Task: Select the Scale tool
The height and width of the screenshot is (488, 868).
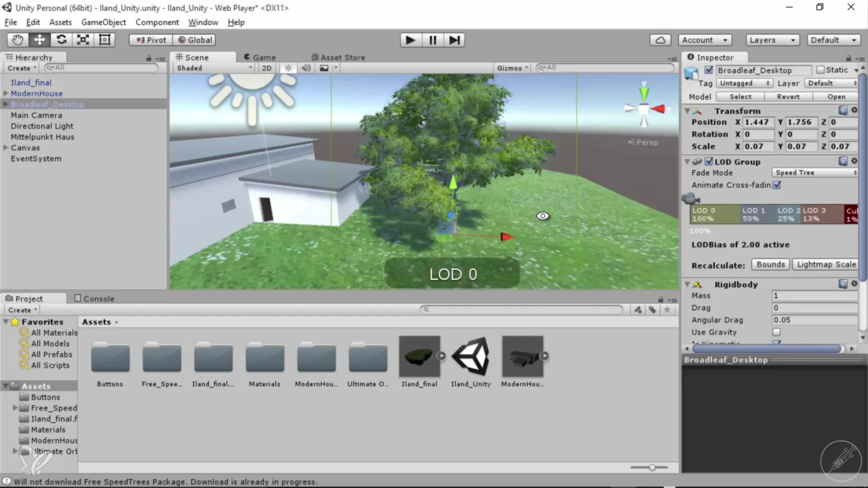Action: (x=83, y=40)
